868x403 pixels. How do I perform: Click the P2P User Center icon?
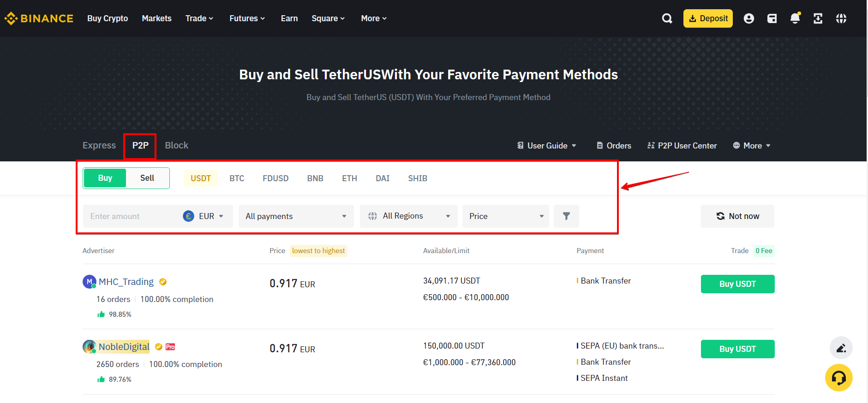point(651,146)
